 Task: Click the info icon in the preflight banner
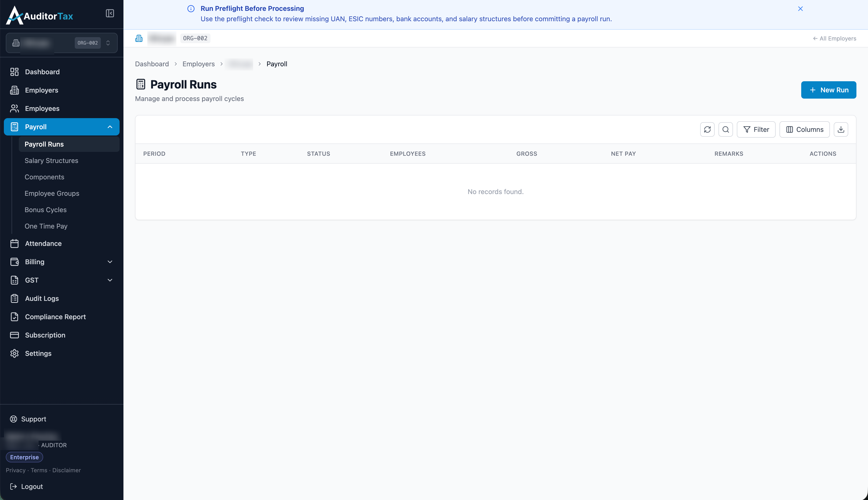pos(191,9)
